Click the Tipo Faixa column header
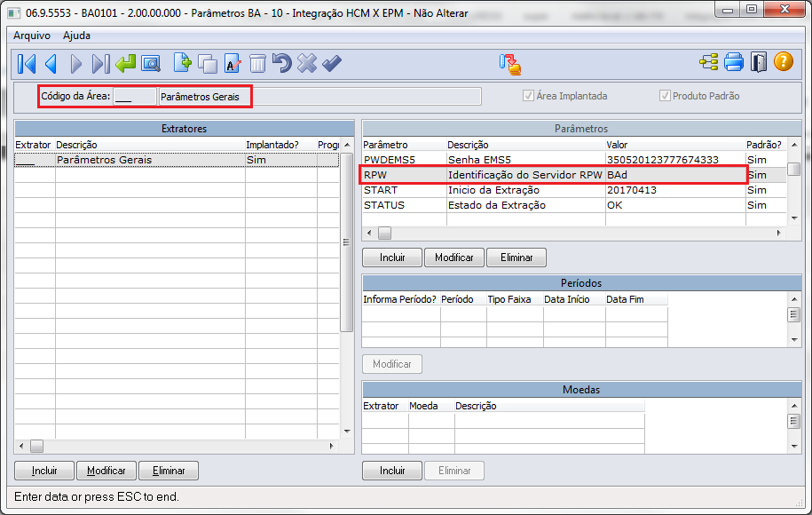Image resolution: width=812 pixels, height=515 pixels. tap(515, 299)
